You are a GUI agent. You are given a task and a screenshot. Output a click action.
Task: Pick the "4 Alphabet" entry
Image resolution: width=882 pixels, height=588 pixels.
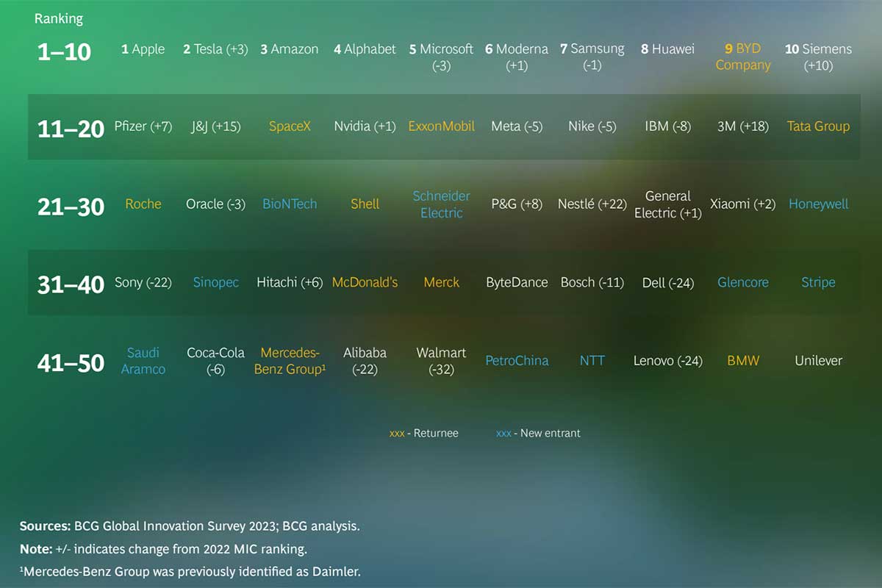pos(365,49)
